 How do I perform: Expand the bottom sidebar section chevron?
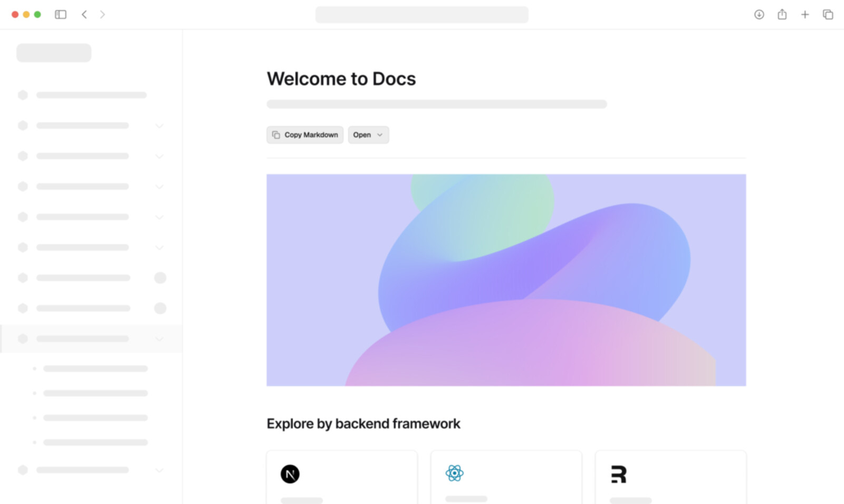(x=159, y=470)
